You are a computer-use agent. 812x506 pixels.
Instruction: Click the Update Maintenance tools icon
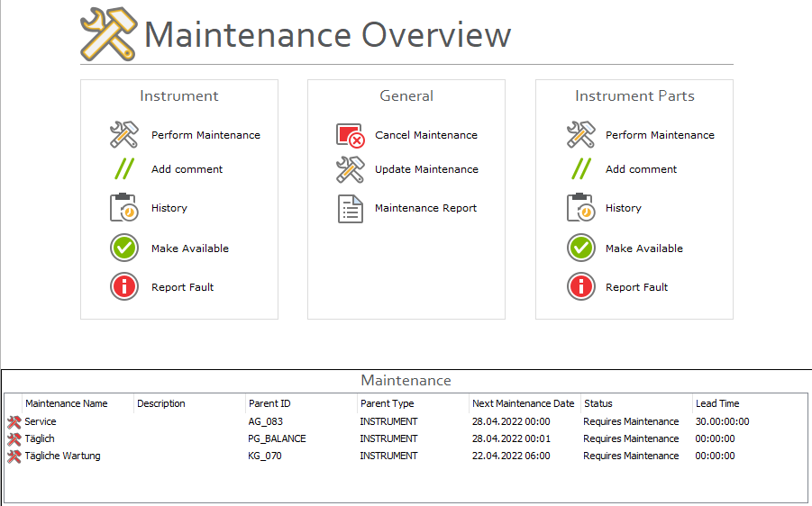[x=351, y=169]
